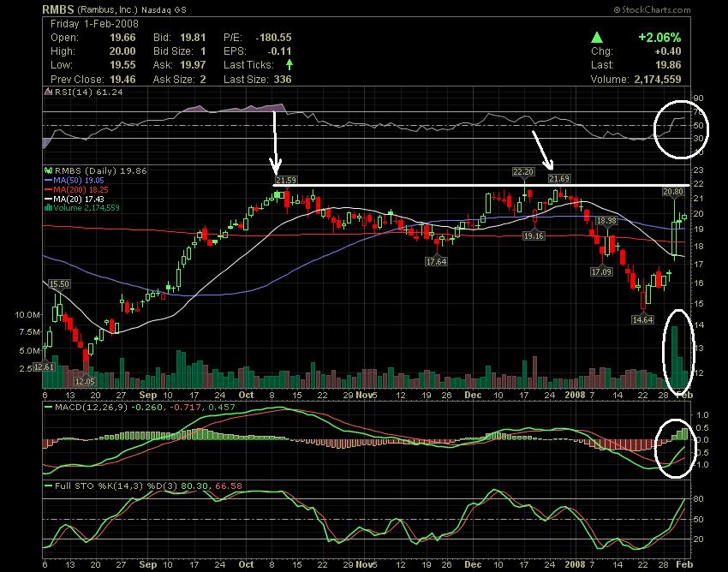Click the MA(50) 19.05 legend text

[x=79, y=180]
